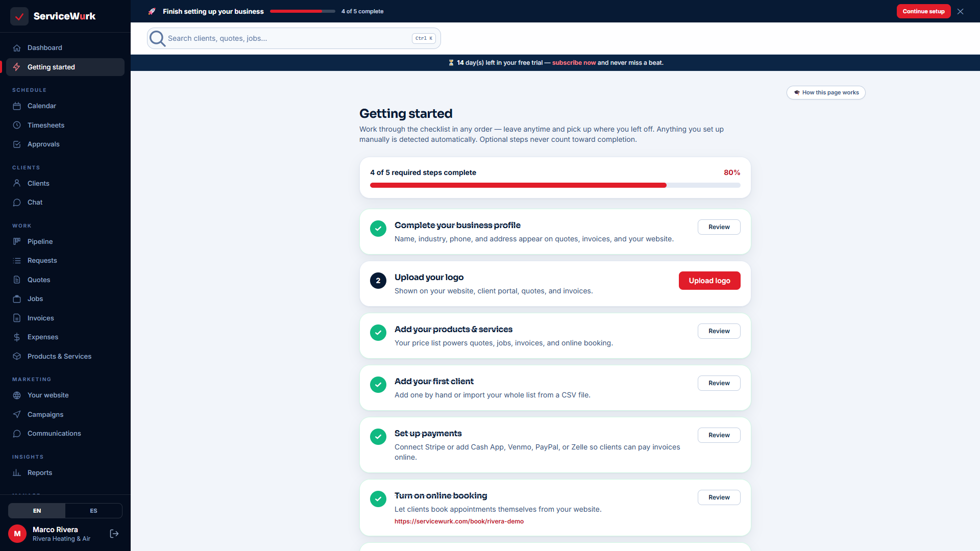Image resolution: width=980 pixels, height=551 pixels.
Task: Click the Pipeline board icon
Action: pos(17,241)
